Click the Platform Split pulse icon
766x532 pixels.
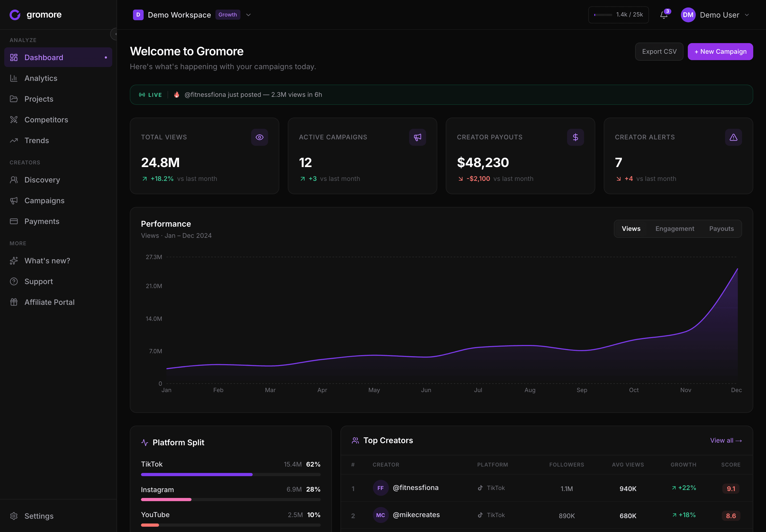pyautogui.click(x=145, y=442)
